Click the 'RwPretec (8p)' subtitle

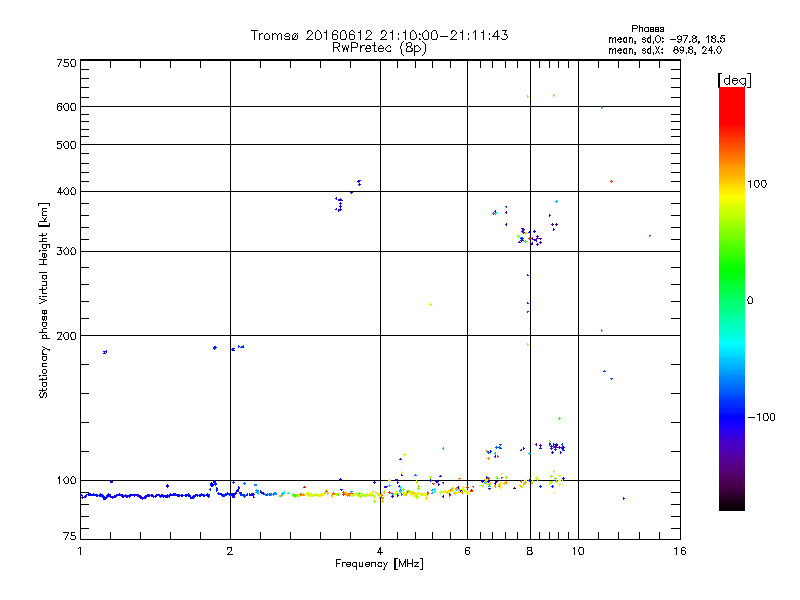tap(379, 48)
